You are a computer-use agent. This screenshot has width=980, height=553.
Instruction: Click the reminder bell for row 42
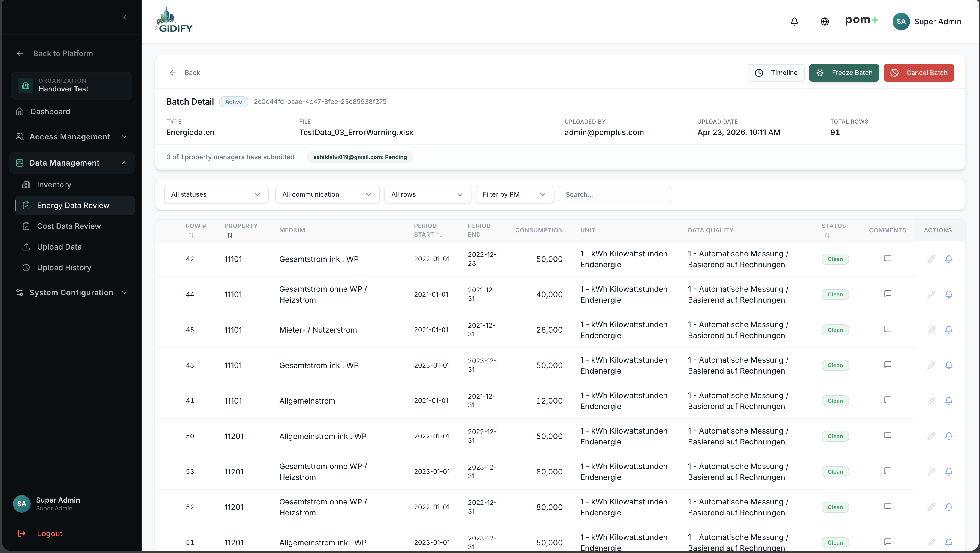[949, 259]
